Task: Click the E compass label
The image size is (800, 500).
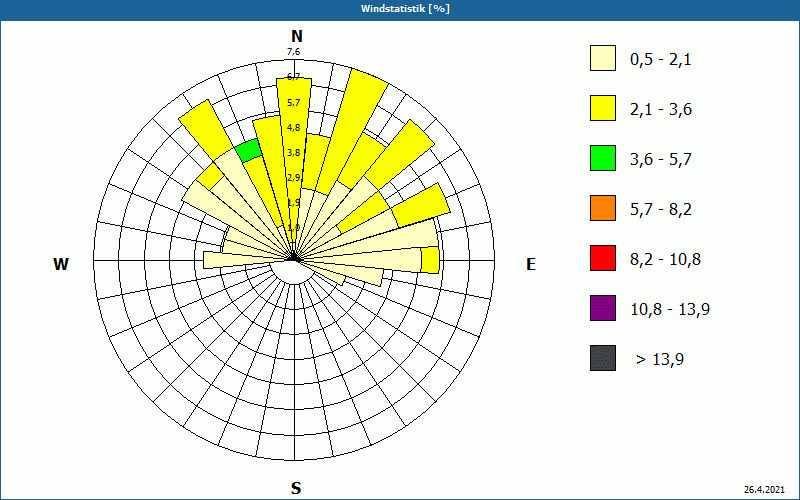Action: coord(531,264)
